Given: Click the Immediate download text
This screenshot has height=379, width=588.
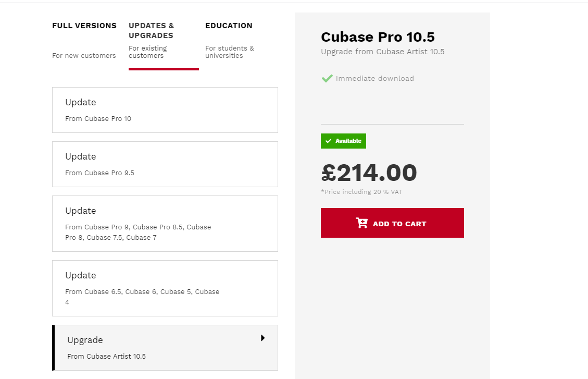Looking at the screenshot, I should 374,79.
